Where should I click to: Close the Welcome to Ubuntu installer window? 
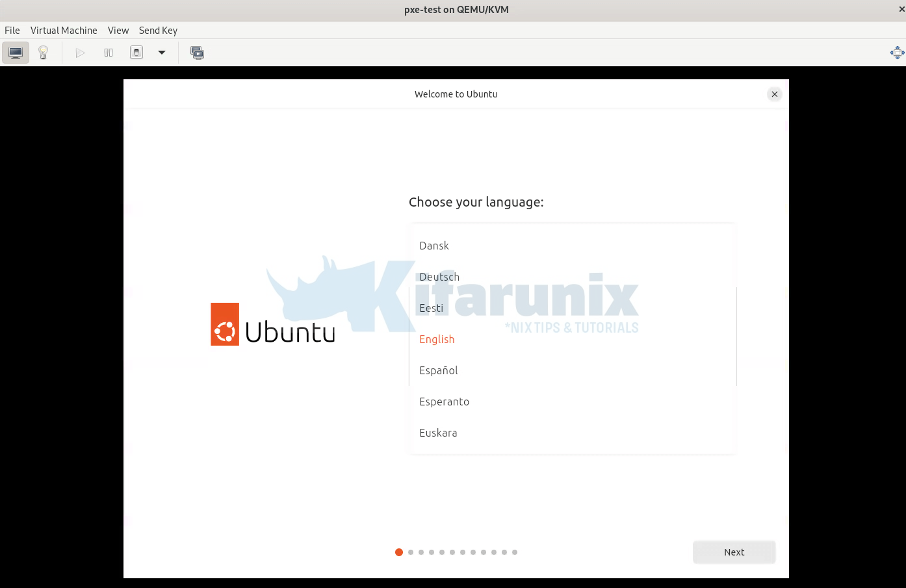tap(775, 94)
